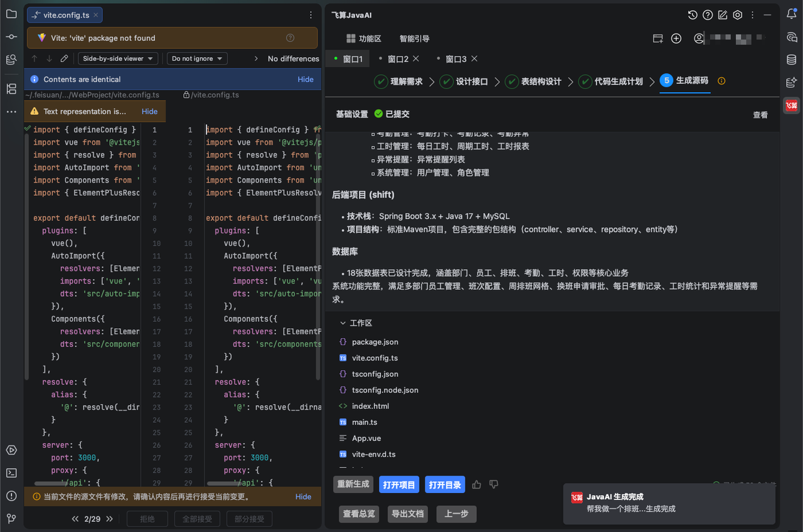
Task: Click 查看总览 button
Action: pyautogui.click(x=359, y=514)
